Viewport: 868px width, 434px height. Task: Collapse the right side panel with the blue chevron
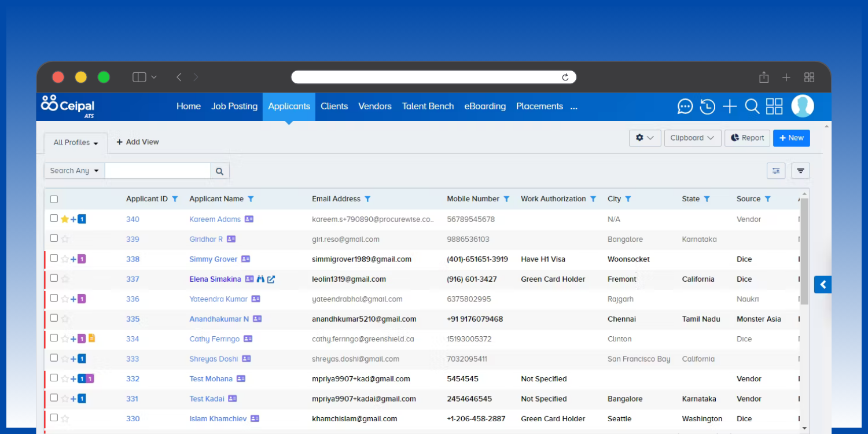pos(822,284)
